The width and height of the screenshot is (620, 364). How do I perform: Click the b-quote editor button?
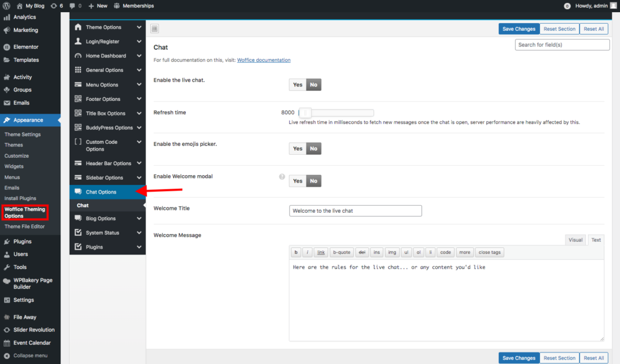coord(341,252)
